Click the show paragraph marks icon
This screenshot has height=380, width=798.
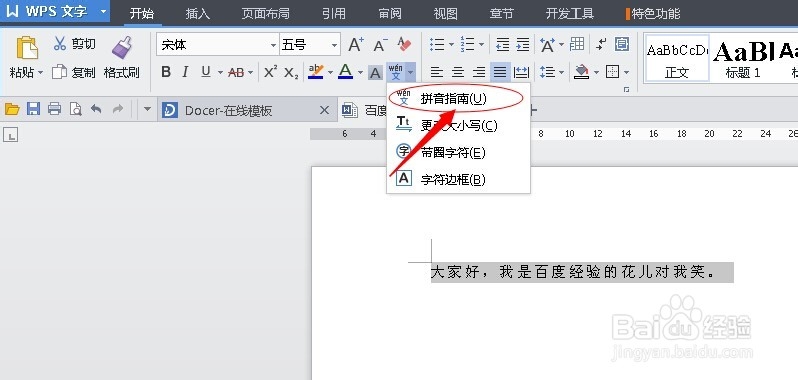[x=601, y=44]
